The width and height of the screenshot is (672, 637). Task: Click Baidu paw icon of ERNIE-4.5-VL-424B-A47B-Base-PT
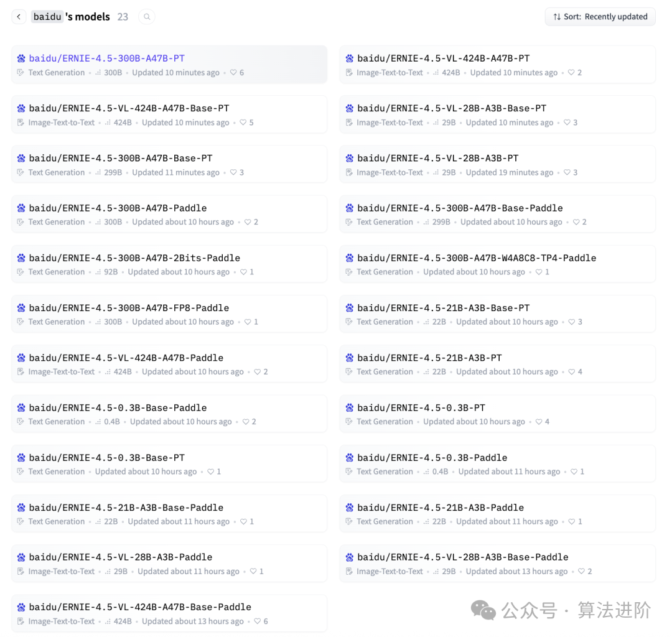(x=21, y=108)
